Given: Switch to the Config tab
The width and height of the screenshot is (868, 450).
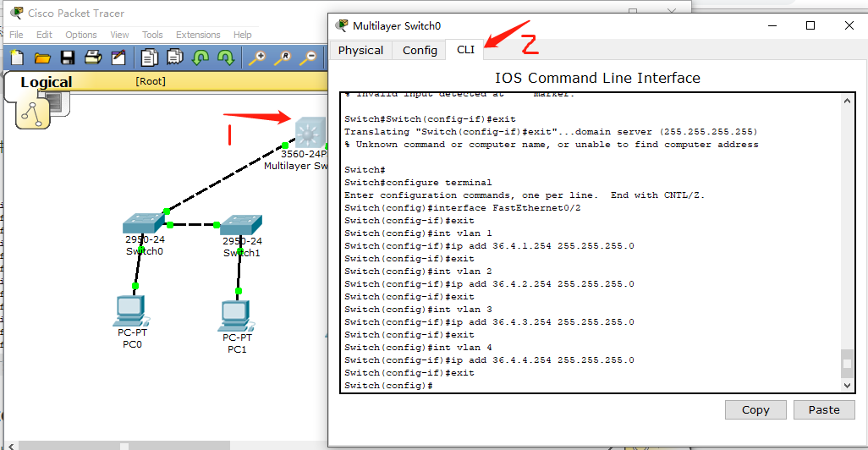Looking at the screenshot, I should 420,50.
